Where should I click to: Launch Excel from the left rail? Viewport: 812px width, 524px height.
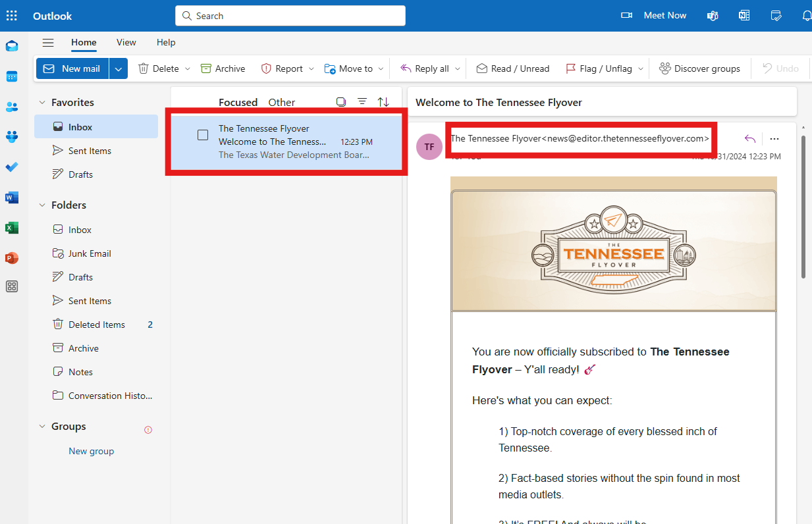(x=12, y=228)
